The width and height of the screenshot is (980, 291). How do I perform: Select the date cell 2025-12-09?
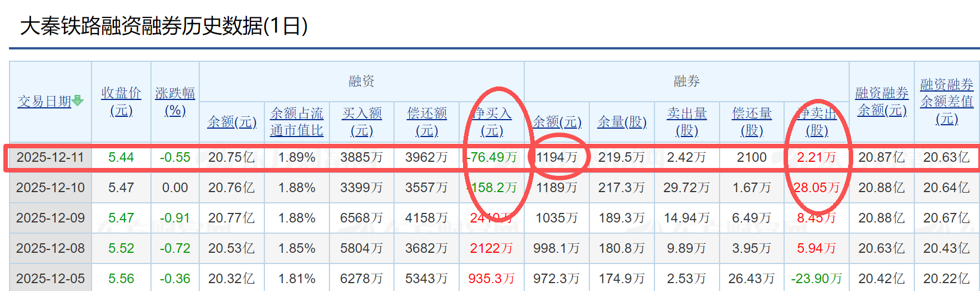51,218
